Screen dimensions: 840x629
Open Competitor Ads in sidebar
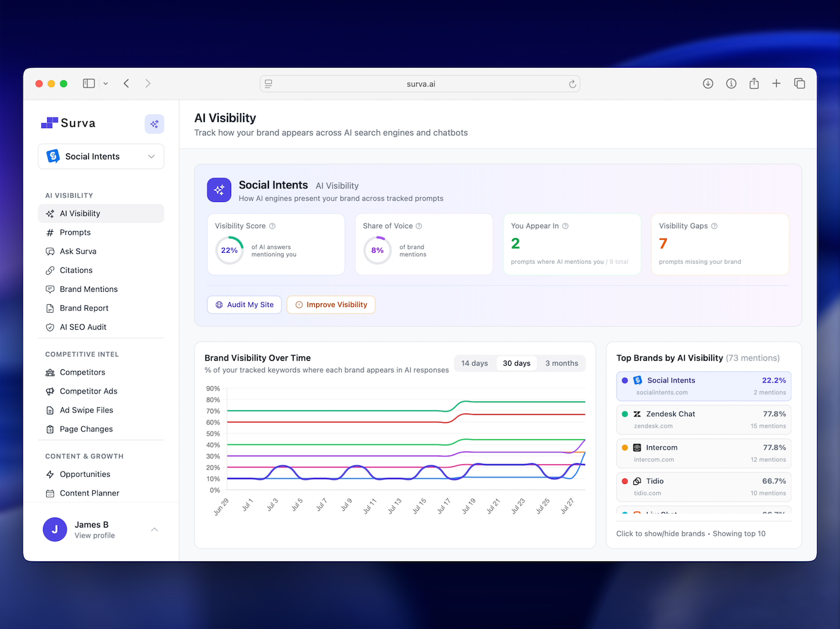(101, 391)
